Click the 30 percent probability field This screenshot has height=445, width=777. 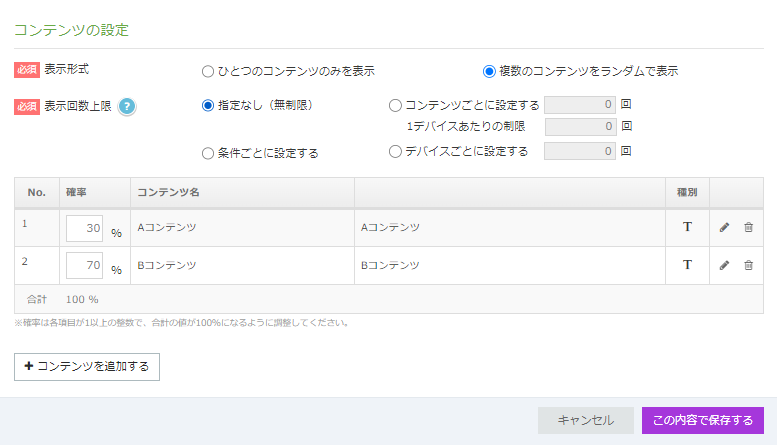(x=85, y=228)
